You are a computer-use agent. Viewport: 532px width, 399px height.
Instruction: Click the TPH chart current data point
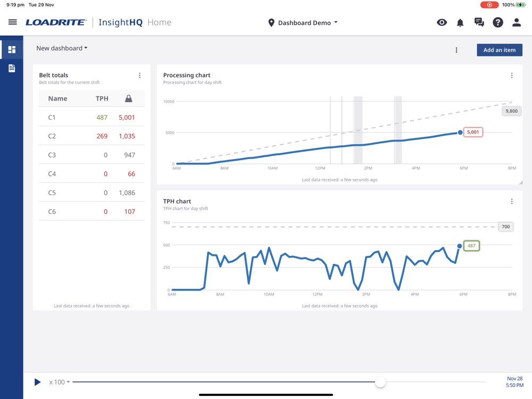pyautogui.click(x=460, y=246)
